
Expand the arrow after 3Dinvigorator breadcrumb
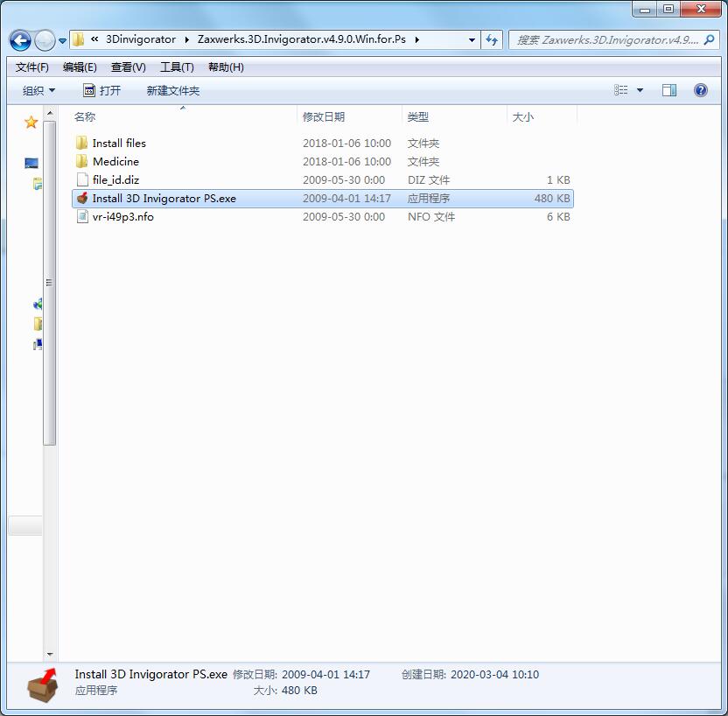(186, 39)
